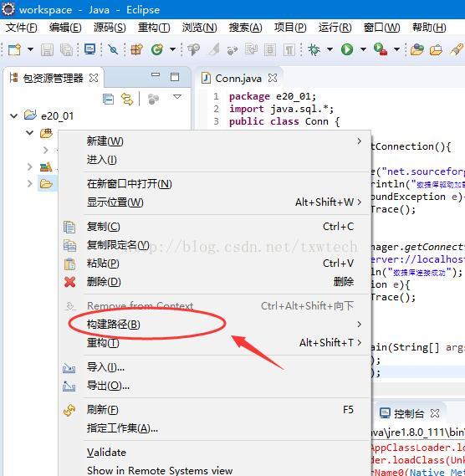Choose 导入(I)... in context menu
The height and width of the screenshot is (476, 465).
coord(215,367)
